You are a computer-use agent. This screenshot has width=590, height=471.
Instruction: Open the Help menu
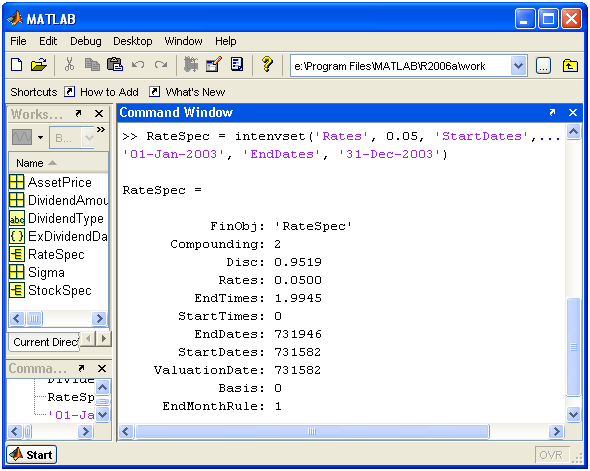coord(225,41)
